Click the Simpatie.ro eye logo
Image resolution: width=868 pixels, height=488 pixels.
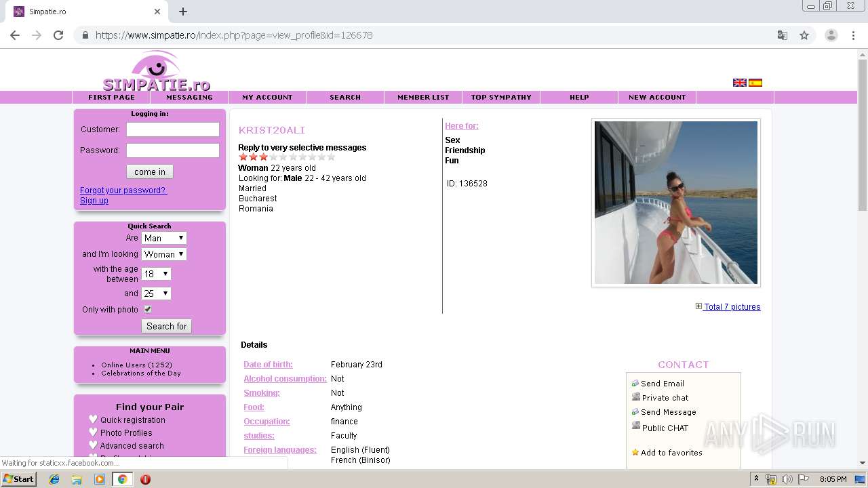tap(157, 70)
